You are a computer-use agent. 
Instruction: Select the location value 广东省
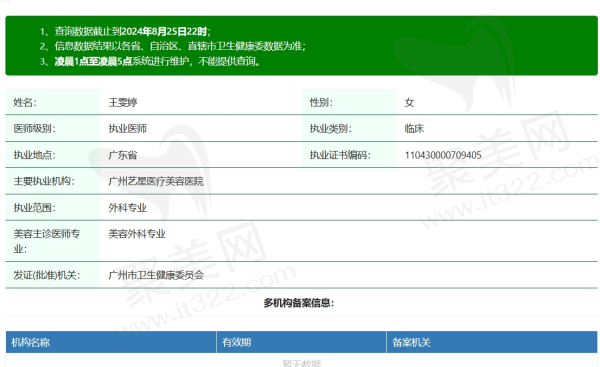[123, 155]
